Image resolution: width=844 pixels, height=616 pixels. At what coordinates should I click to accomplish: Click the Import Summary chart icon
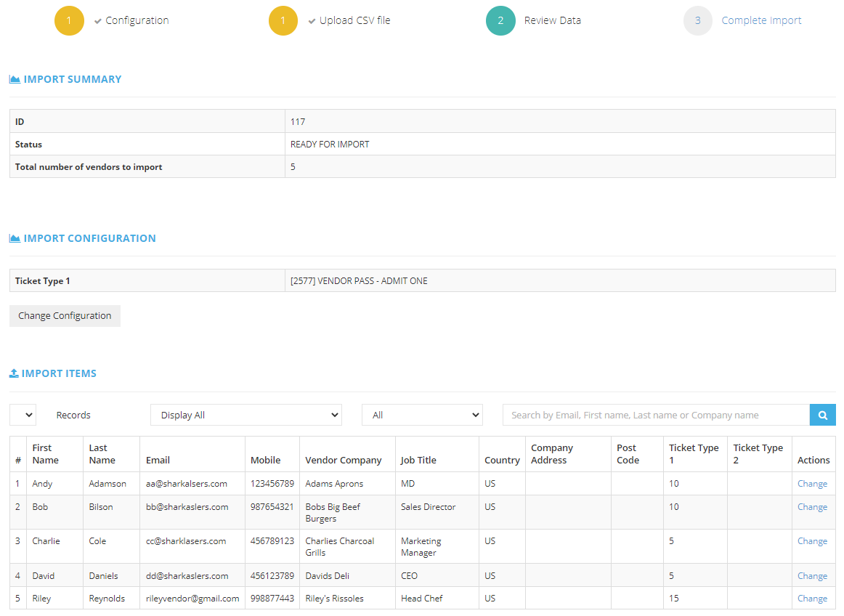point(15,79)
